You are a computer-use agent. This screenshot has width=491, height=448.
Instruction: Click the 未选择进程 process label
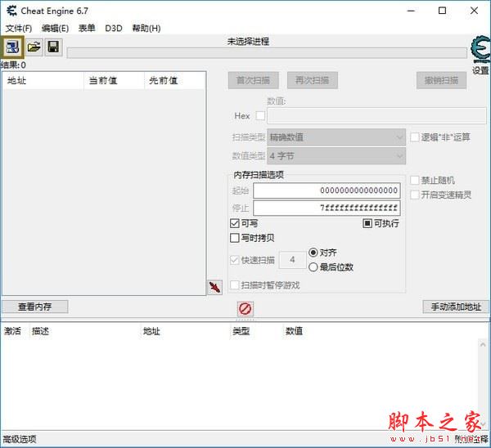(x=248, y=42)
